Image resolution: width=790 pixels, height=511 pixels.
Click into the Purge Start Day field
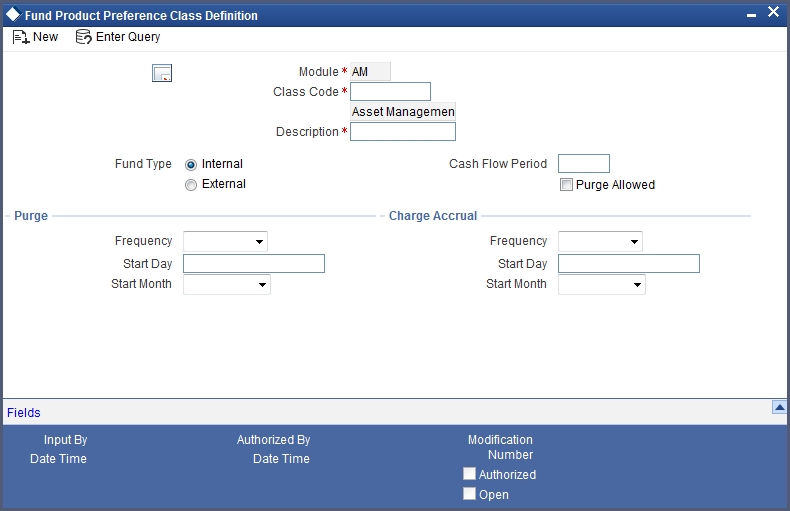(x=254, y=264)
